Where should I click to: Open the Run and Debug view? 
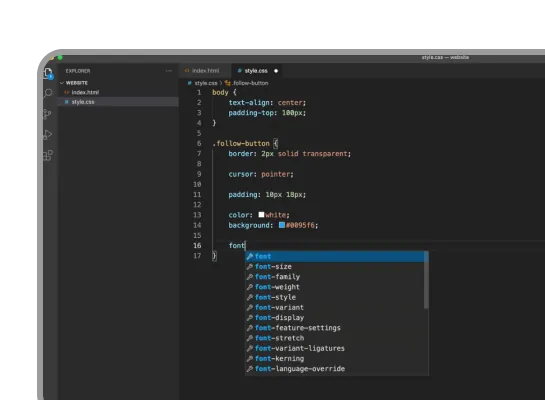coord(48,134)
